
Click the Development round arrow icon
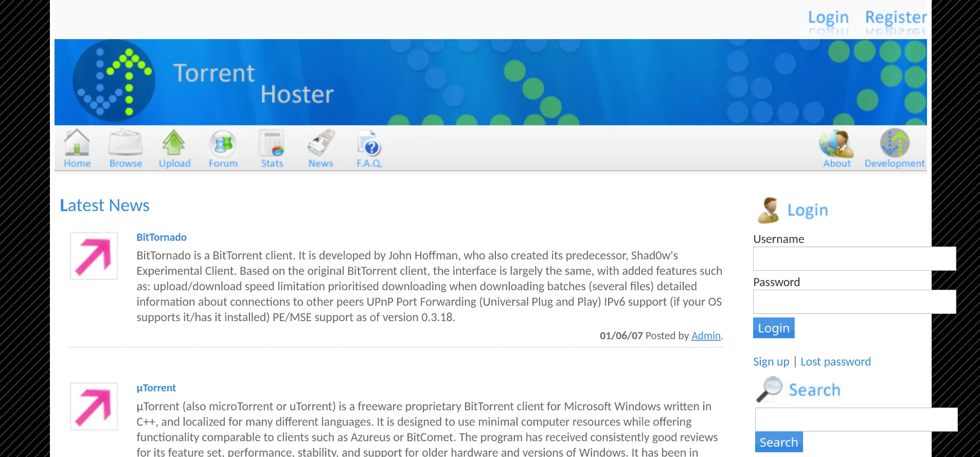coord(895,143)
